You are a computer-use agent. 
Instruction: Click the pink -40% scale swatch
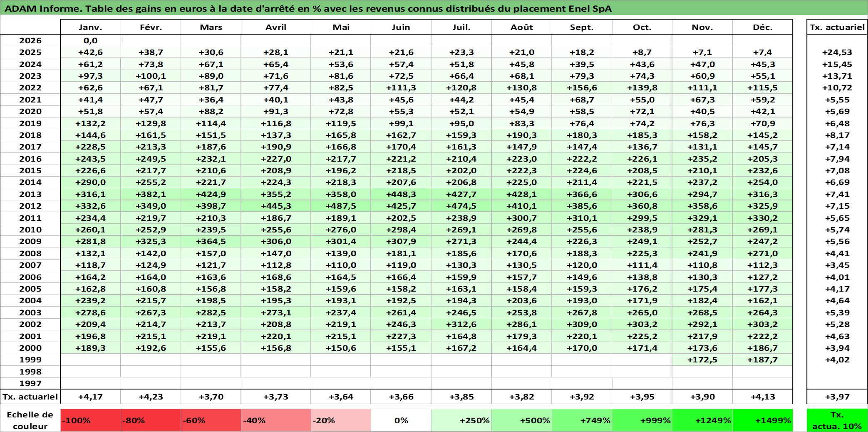tap(276, 420)
